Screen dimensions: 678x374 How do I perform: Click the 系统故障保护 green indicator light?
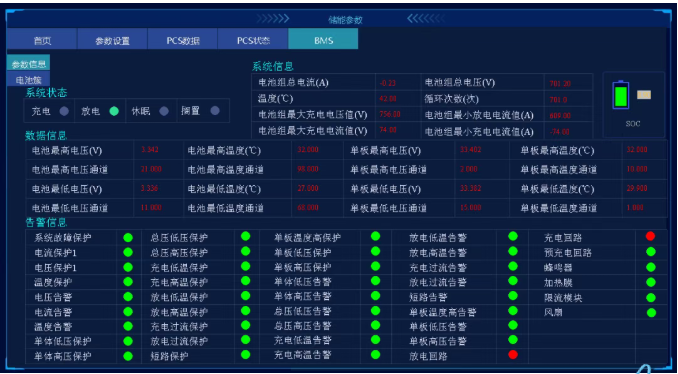click(128, 237)
